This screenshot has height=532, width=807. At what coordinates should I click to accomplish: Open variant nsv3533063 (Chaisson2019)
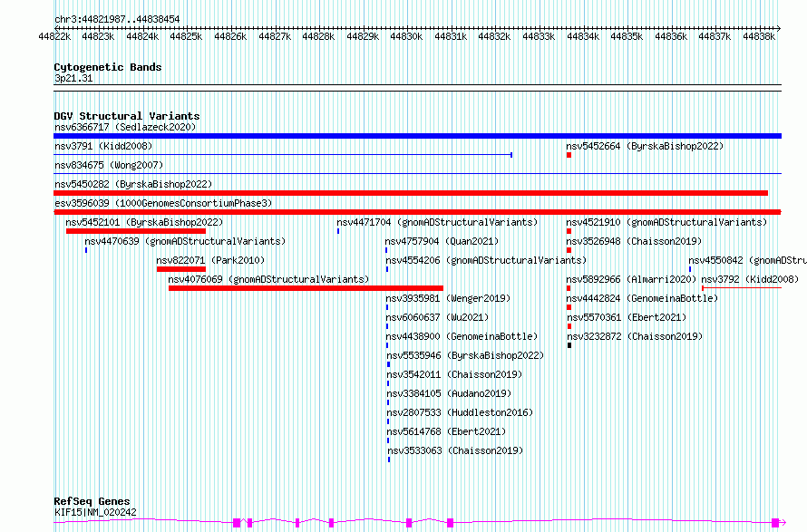point(455,450)
